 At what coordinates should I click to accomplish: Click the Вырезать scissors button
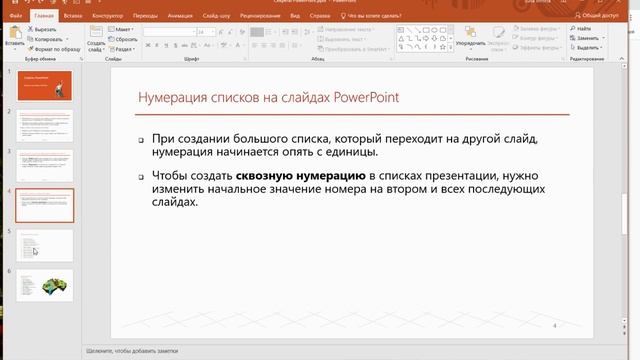42,29
